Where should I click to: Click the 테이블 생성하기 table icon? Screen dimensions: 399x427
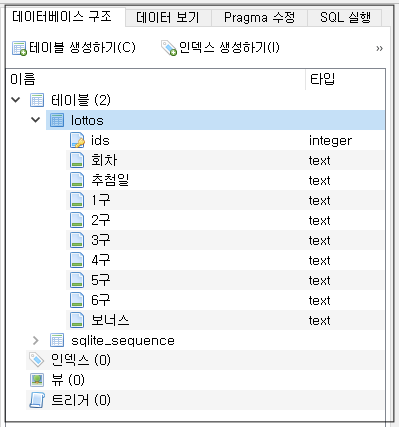19,48
